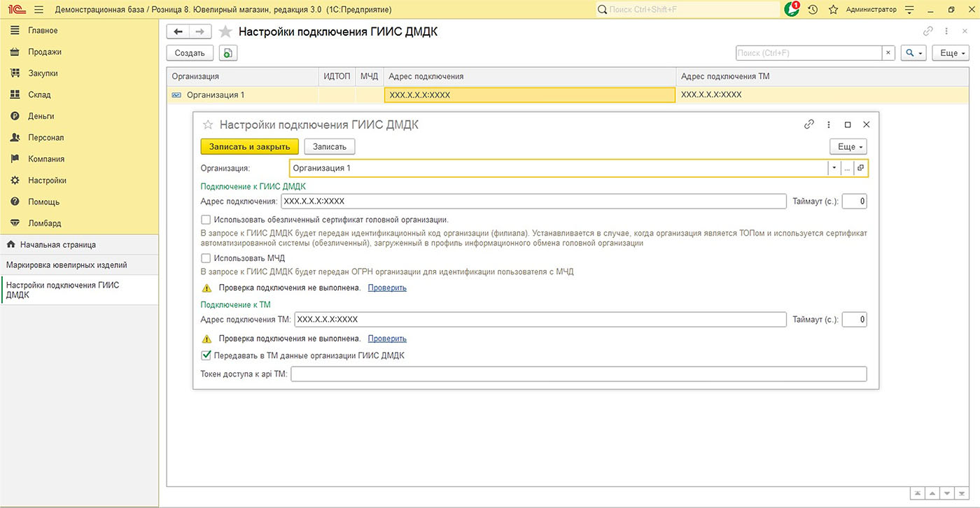
Task: Clear list search field with small x
Action: 888,53
